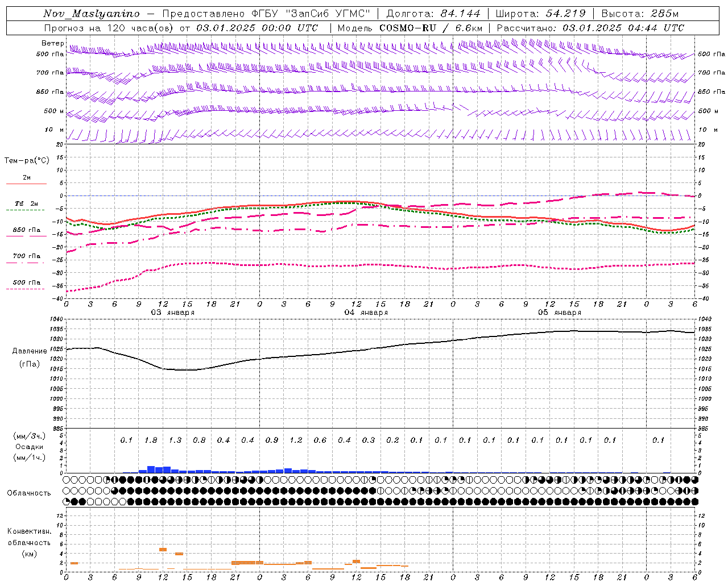Click the 'Осадки' precipitation label

coord(29,447)
